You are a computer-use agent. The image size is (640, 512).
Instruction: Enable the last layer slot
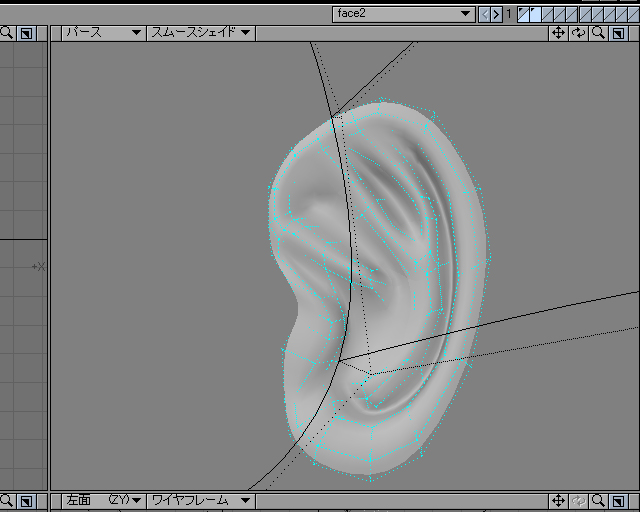pos(632,14)
